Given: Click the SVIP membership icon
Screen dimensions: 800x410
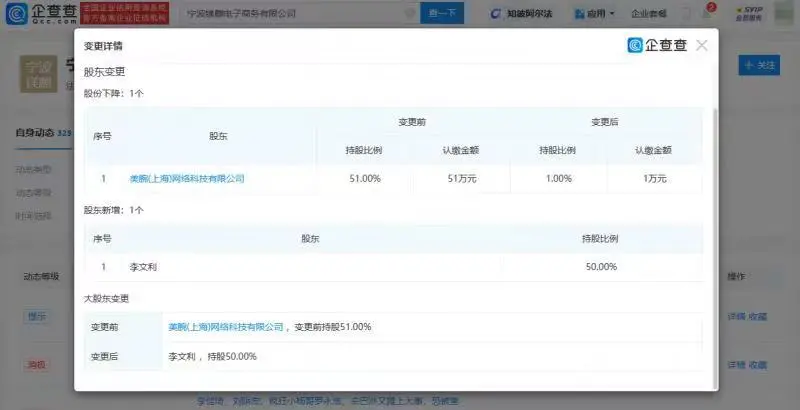Looking at the screenshot, I should [x=748, y=14].
